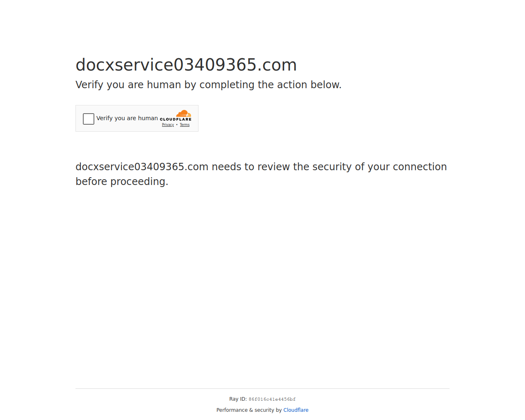Click the docxservice03409365.com page heading

click(x=186, y=65)
